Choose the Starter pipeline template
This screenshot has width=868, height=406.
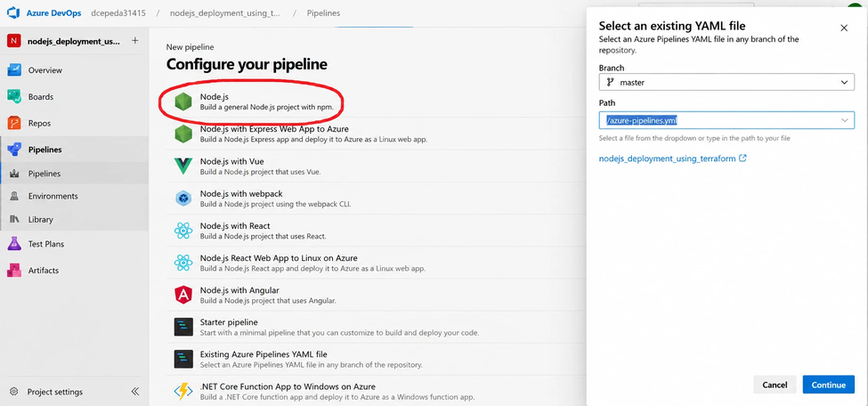377,327
